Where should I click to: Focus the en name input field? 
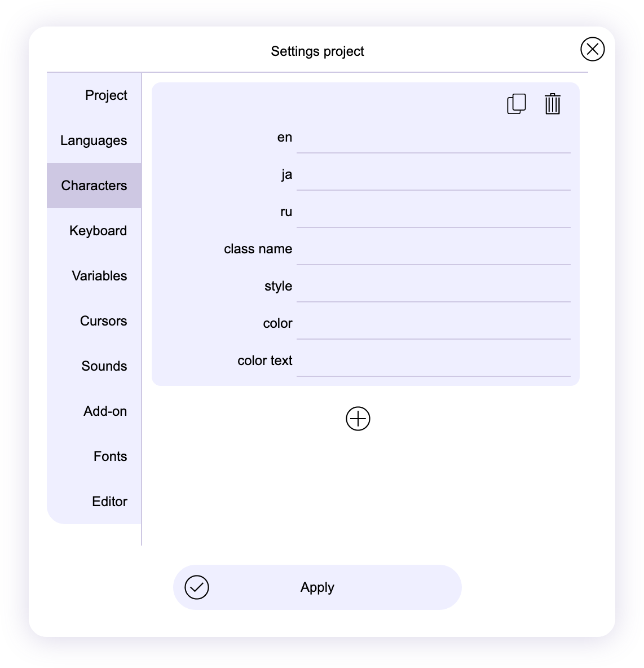click(x=433, y=139)
